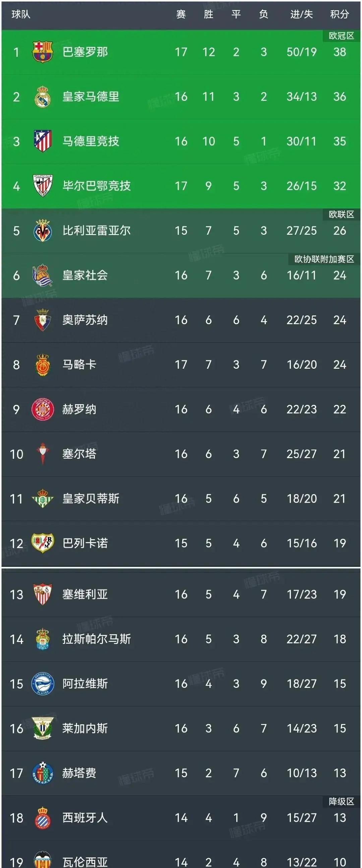
Task: Click the Alavés blue round logo
Action: click(x=43, y=684)
